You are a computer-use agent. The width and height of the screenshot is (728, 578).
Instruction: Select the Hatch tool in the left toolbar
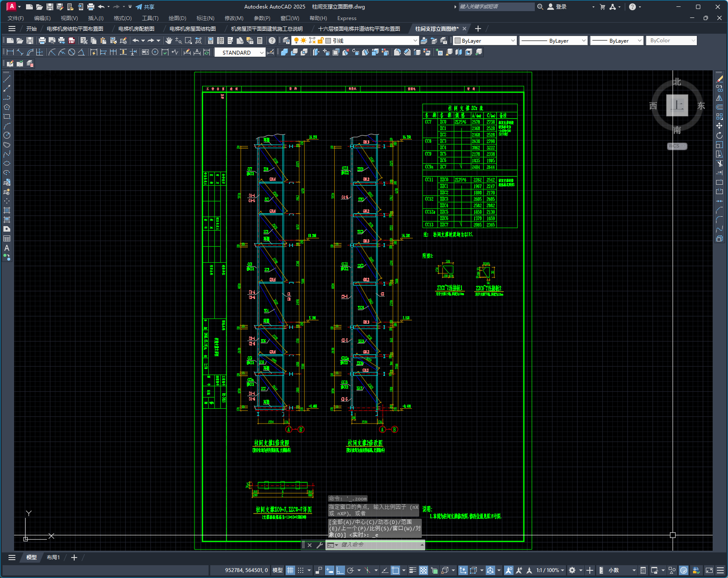(x=7, y=210)
